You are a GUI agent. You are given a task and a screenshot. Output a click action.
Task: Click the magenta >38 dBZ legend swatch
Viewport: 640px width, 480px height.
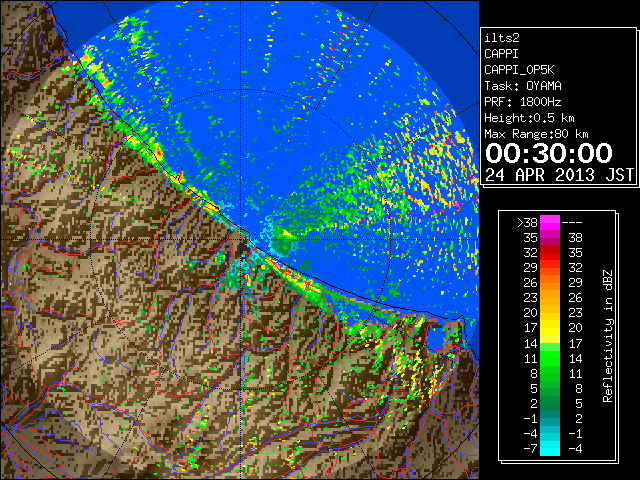[x=550, y=222]
